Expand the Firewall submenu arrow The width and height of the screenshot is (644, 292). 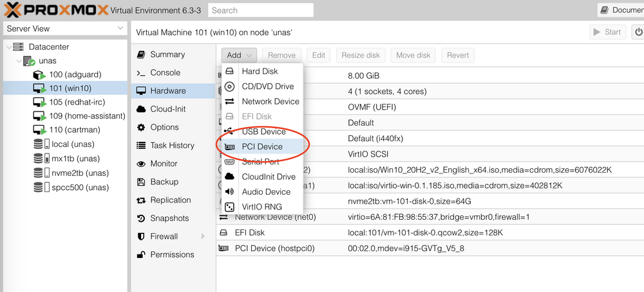pos(203,237)
